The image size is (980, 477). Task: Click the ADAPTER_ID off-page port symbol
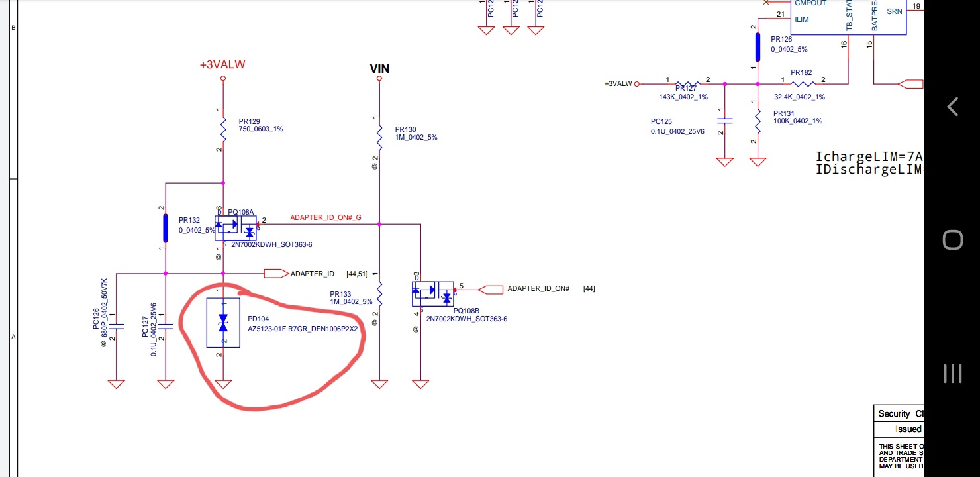click(276, 274)
